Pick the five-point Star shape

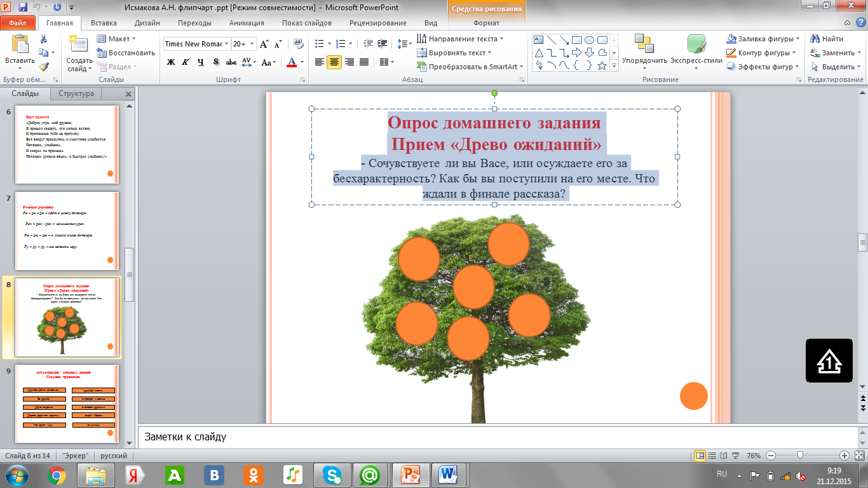[x=602, y=65]
